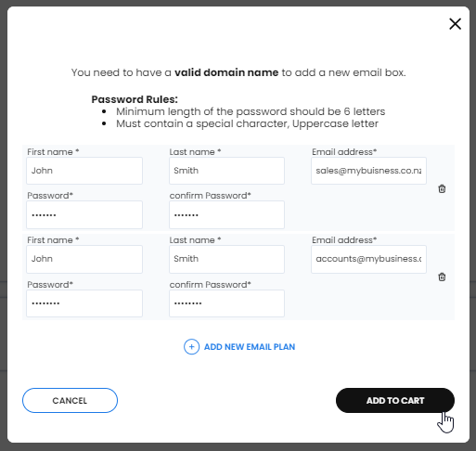Click the ADD TO CART button
The image size is (476, 451).
point(395,400)
